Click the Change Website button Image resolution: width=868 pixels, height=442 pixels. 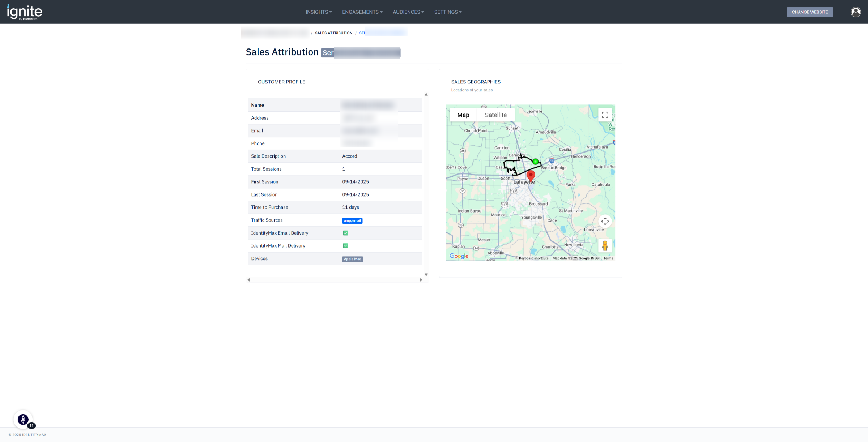point(809,12)
